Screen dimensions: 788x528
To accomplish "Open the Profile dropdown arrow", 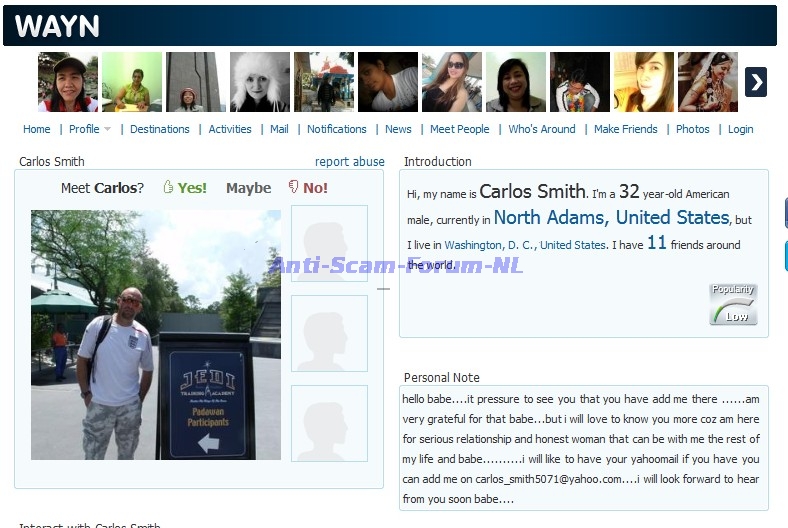I will click(x=107, y=130).
